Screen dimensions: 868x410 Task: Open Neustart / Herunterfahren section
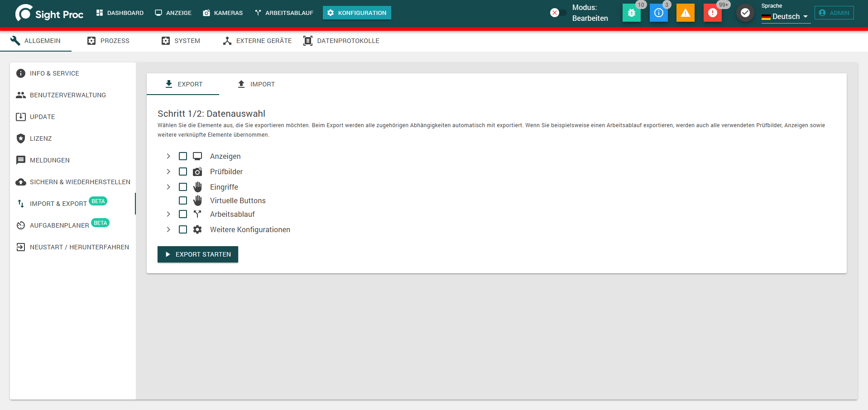[73, 247]
